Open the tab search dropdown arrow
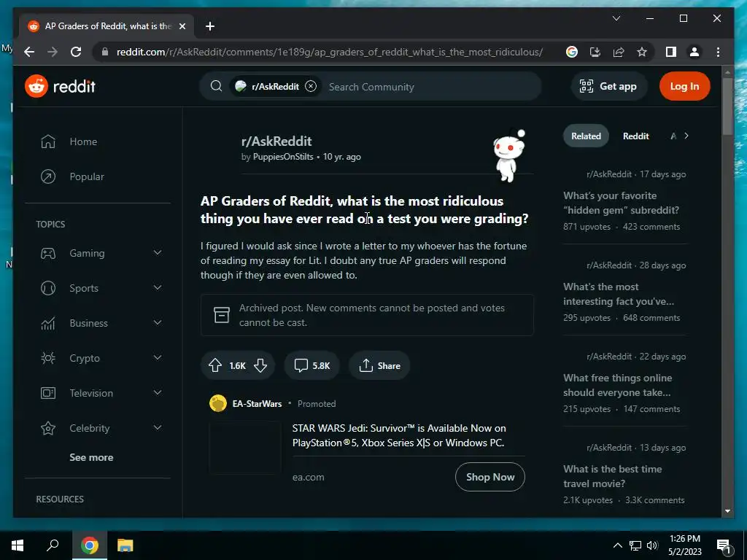 (616, 18)
